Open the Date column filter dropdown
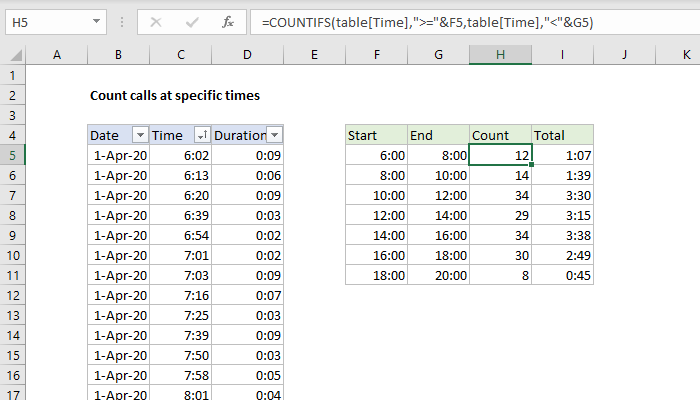This screenshot has height=400, width=700. (140, 135)
